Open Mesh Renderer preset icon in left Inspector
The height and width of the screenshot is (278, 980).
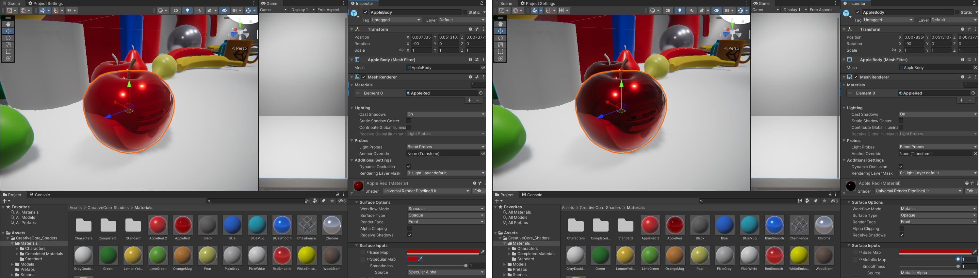click(x=477, y=77)
